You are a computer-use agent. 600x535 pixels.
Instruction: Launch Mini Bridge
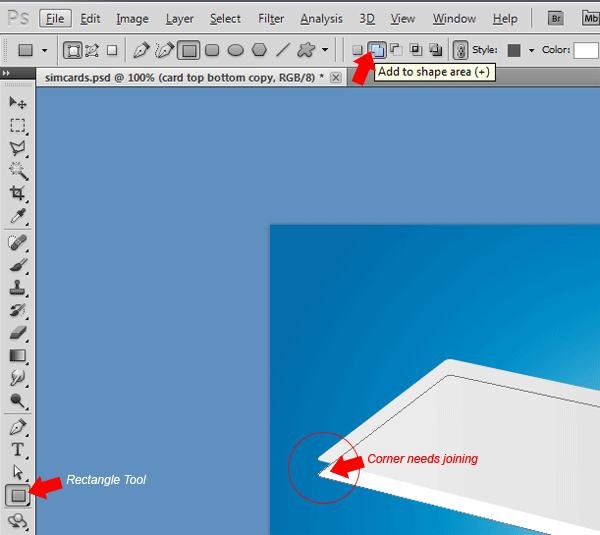[590, 18]
